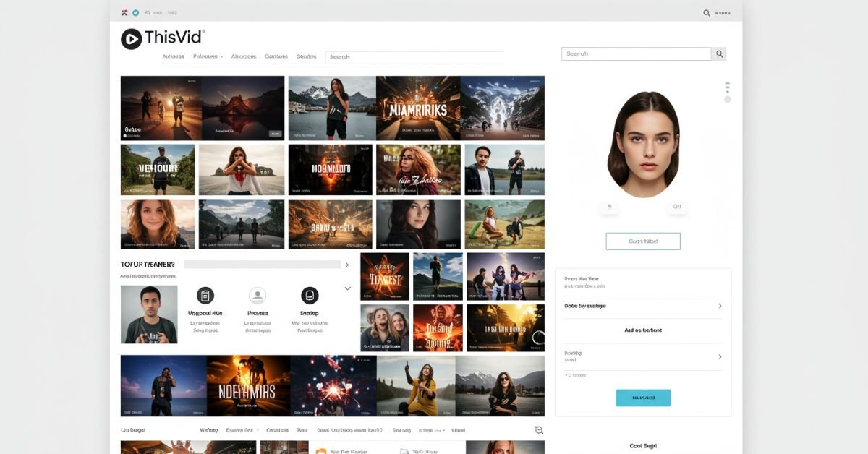Expand the first chevron row in the right card
Viewport: 868px width, 454px height.
tap(719, 307)
